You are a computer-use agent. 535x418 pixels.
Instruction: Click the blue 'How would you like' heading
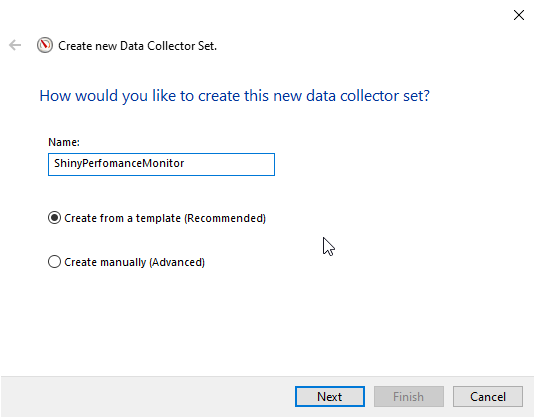click(x=234, y=96)
